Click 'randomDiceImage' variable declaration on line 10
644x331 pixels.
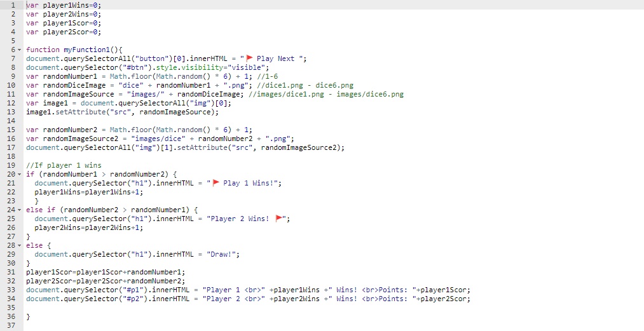[x=74, y=85]
